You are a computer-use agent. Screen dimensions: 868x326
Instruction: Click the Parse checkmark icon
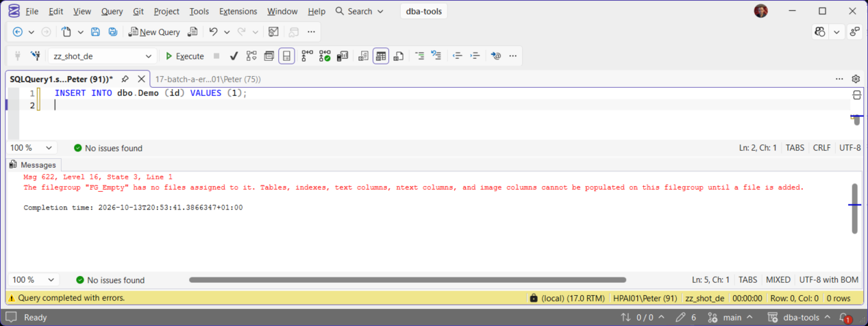click(234, 56)
